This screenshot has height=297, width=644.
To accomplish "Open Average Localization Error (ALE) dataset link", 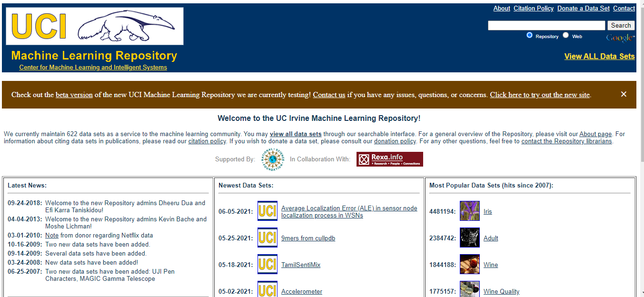I will [349, 212].
